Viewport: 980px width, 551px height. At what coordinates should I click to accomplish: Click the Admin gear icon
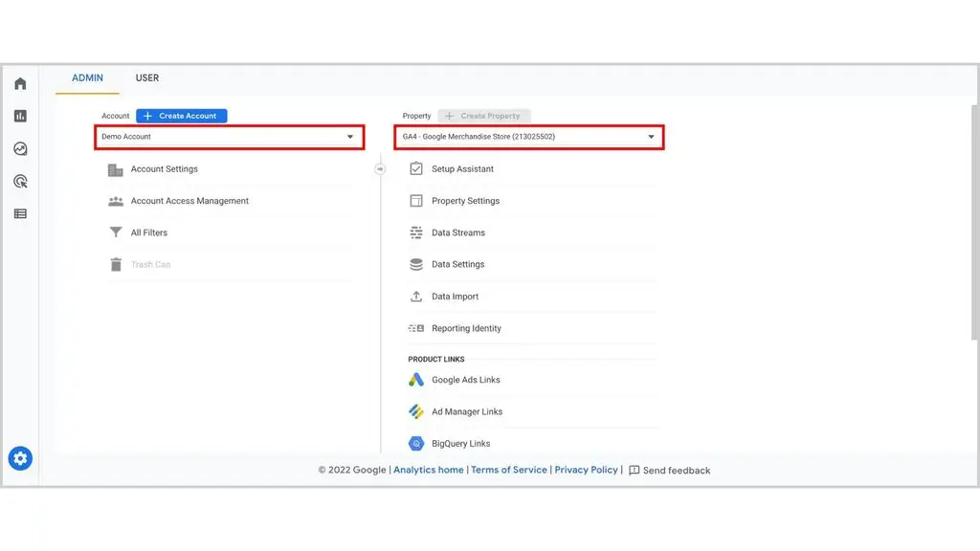[x=21, y=458]
